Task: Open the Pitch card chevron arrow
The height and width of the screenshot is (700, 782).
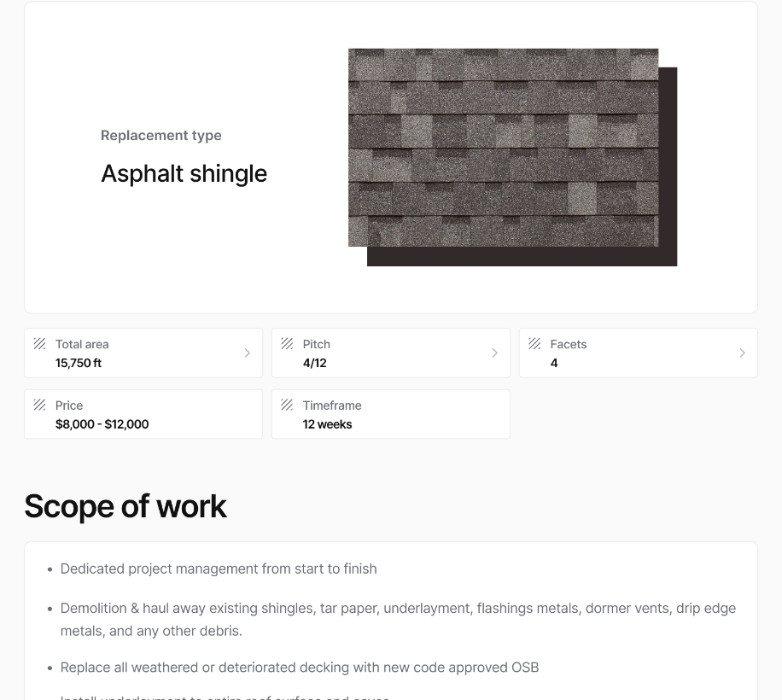Action: click(x=495, y=353)
